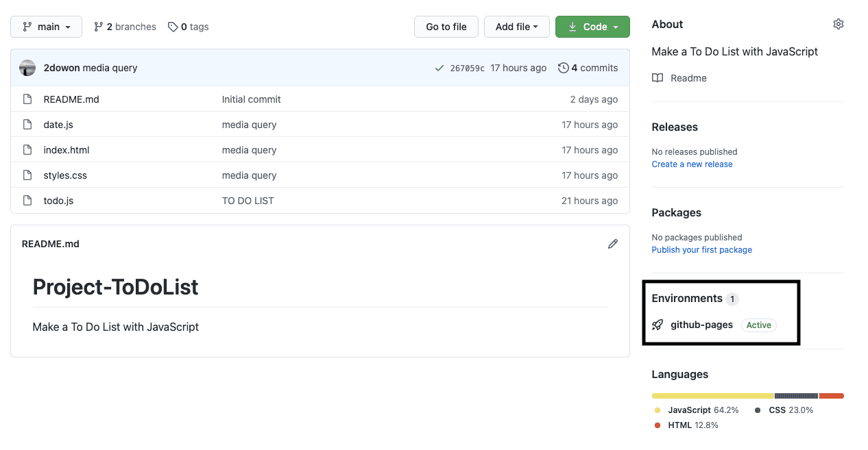Open the index.html file
868x450 pixels.
pyautogui.click(x=67, y=150)
